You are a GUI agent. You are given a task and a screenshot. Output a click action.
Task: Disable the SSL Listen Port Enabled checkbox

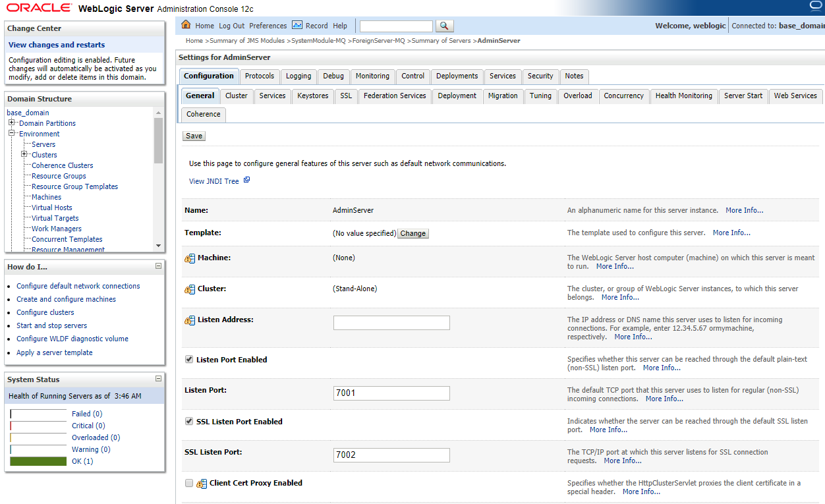click(189, 422)
